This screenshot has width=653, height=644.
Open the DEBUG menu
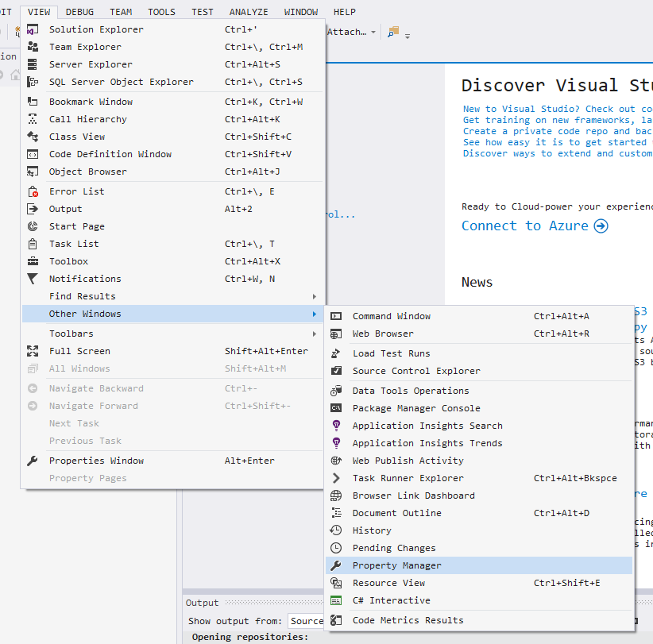(x=79, y=12)
